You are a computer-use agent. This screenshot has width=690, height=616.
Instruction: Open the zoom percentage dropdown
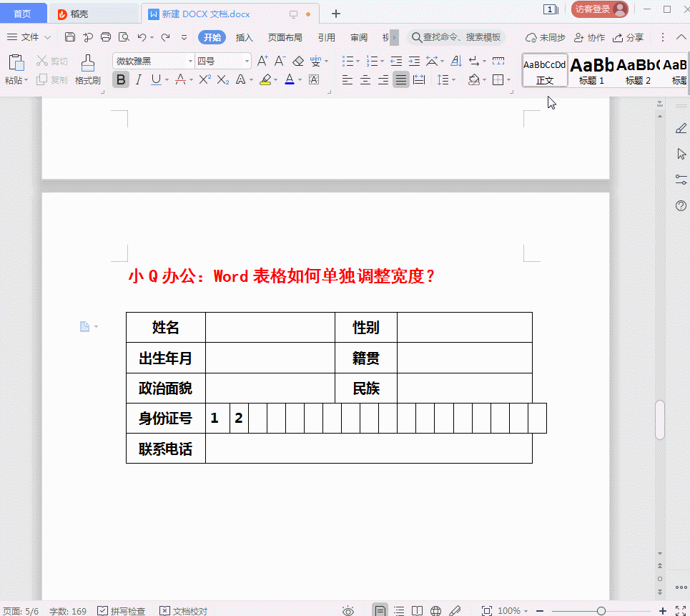[x=526, y=611]
